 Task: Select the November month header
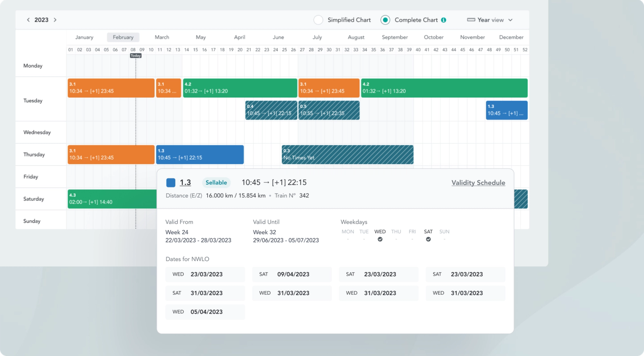pos(473,37)
